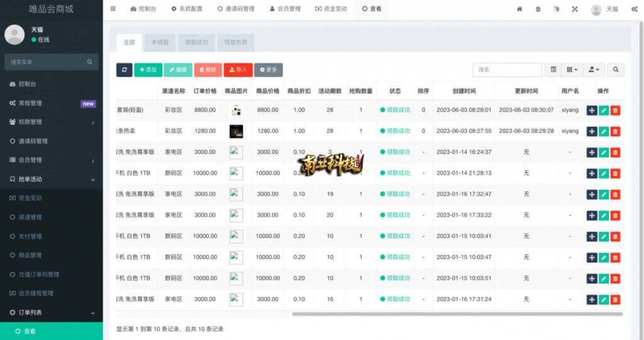
Task: Click the clear cache trash icon in top bar
Action: [x=538, y=9]
